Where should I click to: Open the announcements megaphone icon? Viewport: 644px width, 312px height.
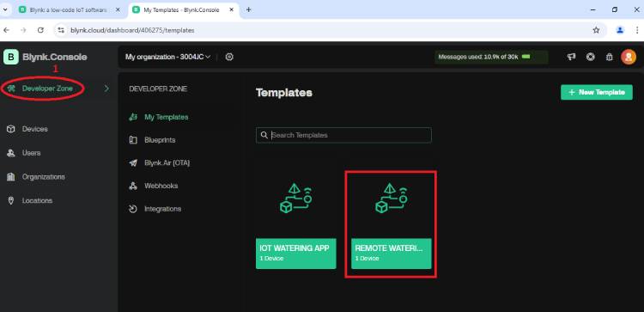point(571,57)
